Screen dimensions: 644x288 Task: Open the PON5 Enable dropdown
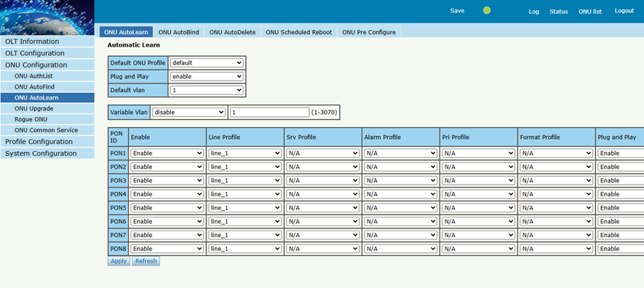click(x=167, y=207)
